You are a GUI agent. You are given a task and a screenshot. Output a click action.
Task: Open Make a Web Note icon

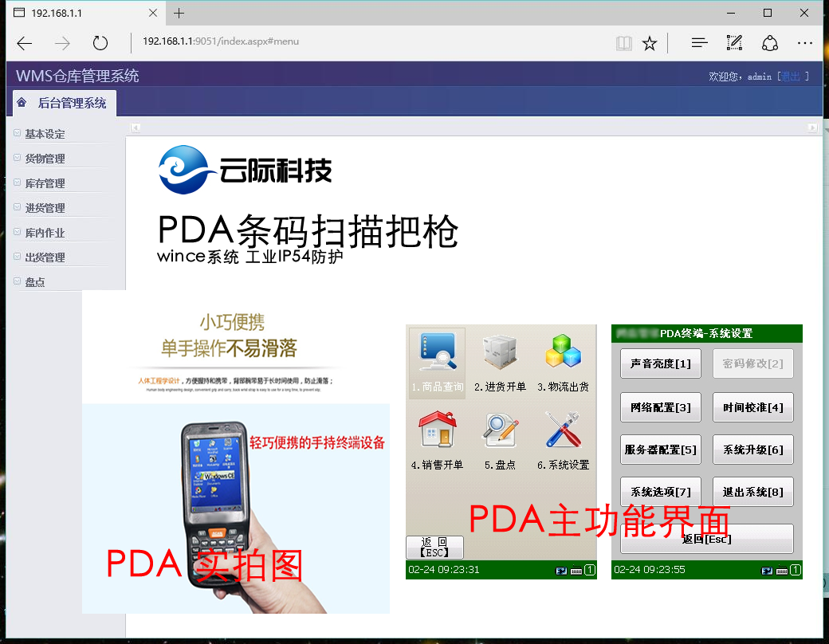pos(734,43)
